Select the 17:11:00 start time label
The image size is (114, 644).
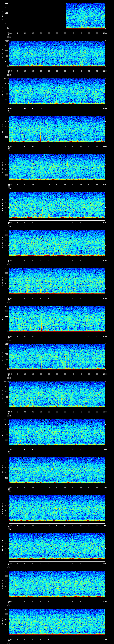[9, 109]
